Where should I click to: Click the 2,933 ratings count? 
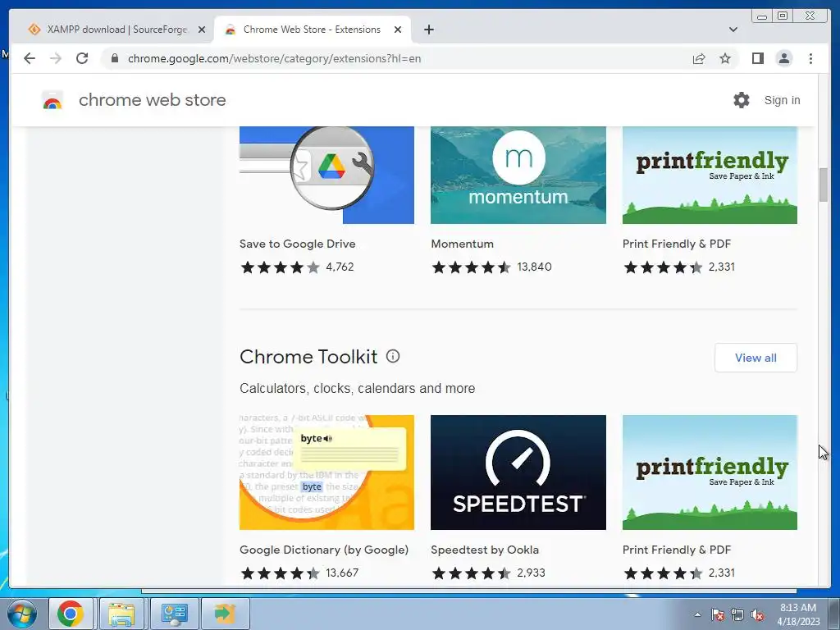click(531, 573)
